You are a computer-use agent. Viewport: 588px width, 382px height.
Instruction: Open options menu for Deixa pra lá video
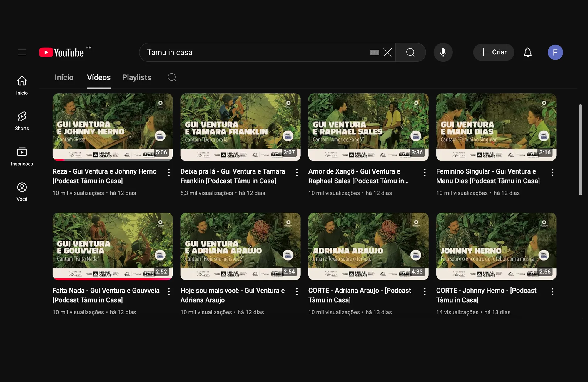pyautogui.click(x=297, y=172)
